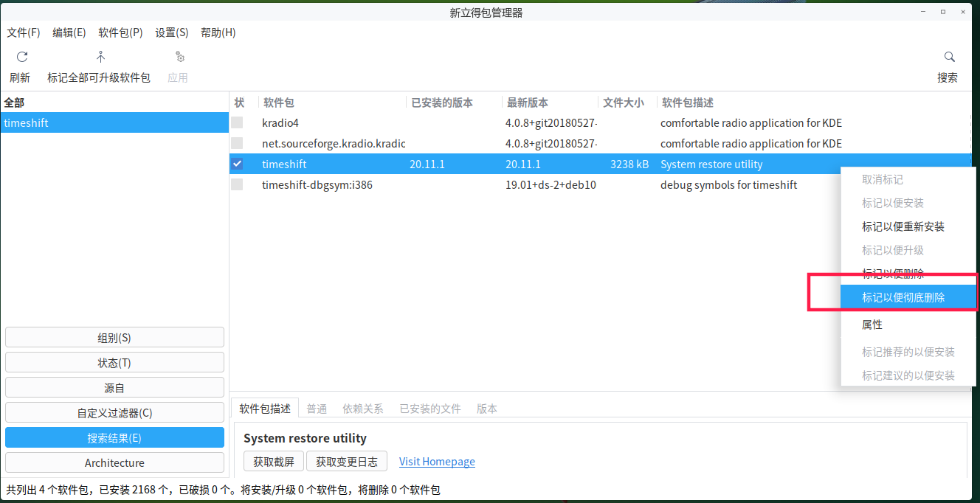Switch to 普通 tab
This screenshot has height=503, width=980.
pyautogui.click(x=317, y=408)
